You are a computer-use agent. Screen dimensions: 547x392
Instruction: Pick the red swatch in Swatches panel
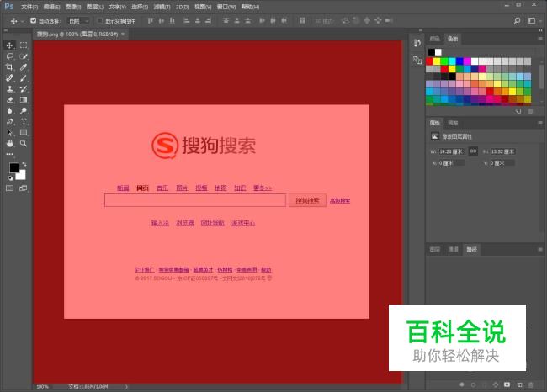pos(429,61)
